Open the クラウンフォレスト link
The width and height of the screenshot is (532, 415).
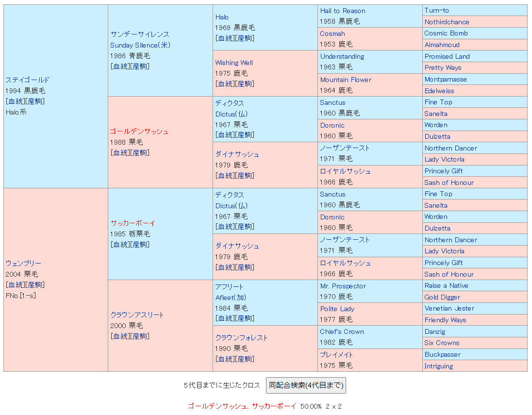pos(241,338)
